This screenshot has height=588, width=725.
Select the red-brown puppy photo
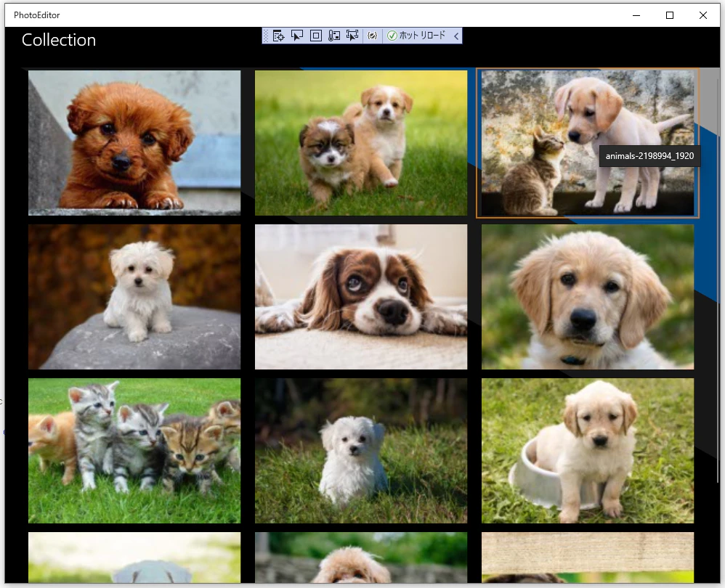[134, 143]
